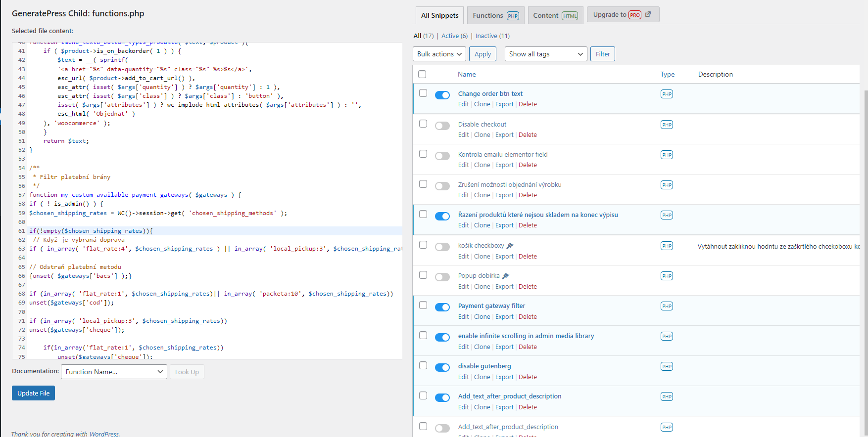
Task: Click the pin icon next to košík checkboxy
Action: coord(510,246)
